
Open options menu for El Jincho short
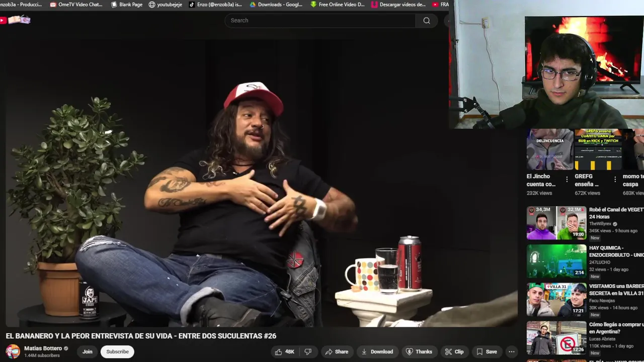coord(567,179)
